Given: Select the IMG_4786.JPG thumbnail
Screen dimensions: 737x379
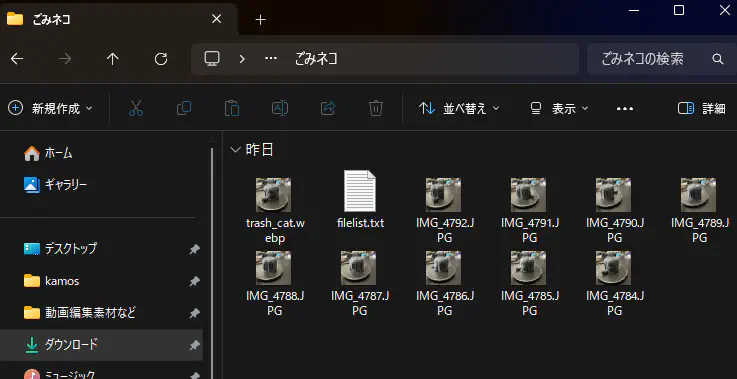Looking at the screenshot, I should click(x=443, y=268).
